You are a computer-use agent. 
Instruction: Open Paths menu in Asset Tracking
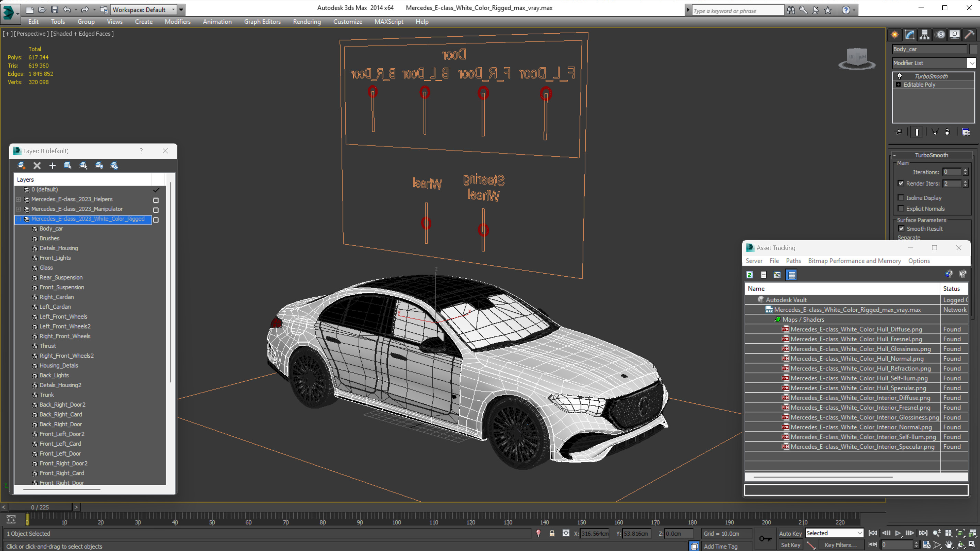click(793, 261)
